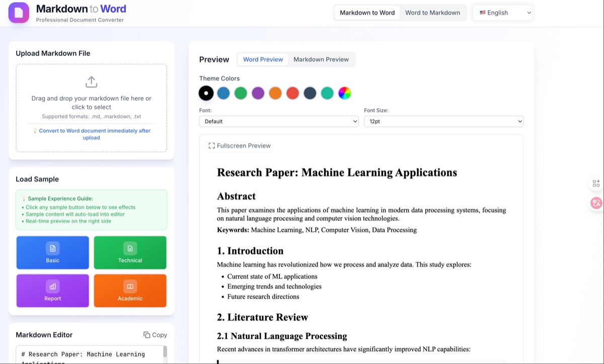Image resolution: width=604 pixels, height=364 pixels.
Task: Load the Technical sample document
Action: pos(130,252)
